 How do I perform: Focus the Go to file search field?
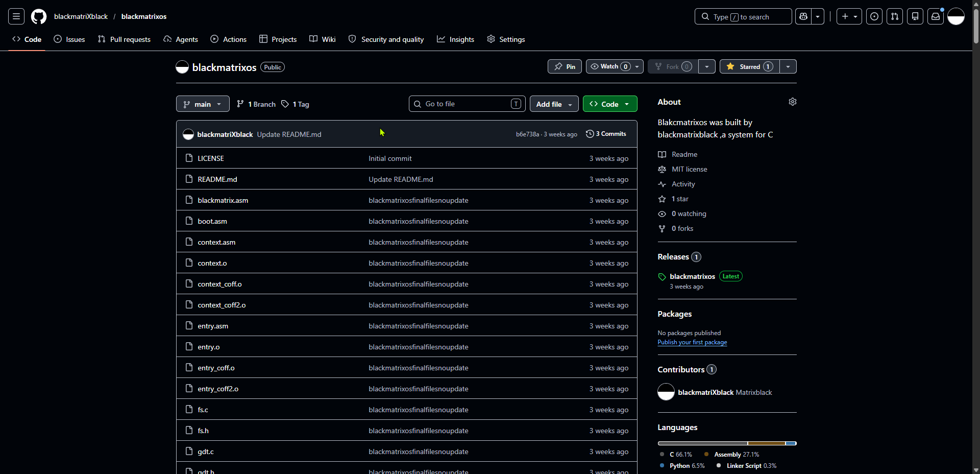pos(467,104)
